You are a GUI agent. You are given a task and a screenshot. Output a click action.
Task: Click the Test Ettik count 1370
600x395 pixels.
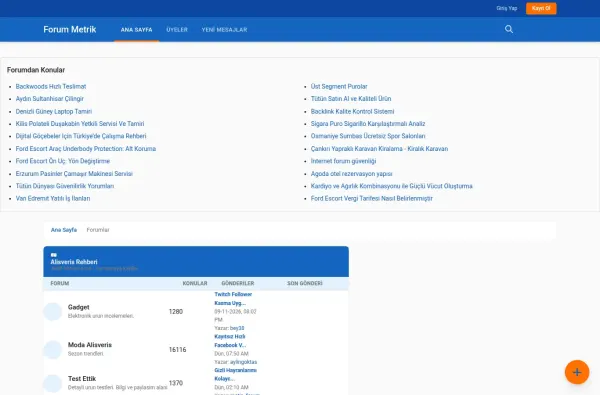pos(176,383)
